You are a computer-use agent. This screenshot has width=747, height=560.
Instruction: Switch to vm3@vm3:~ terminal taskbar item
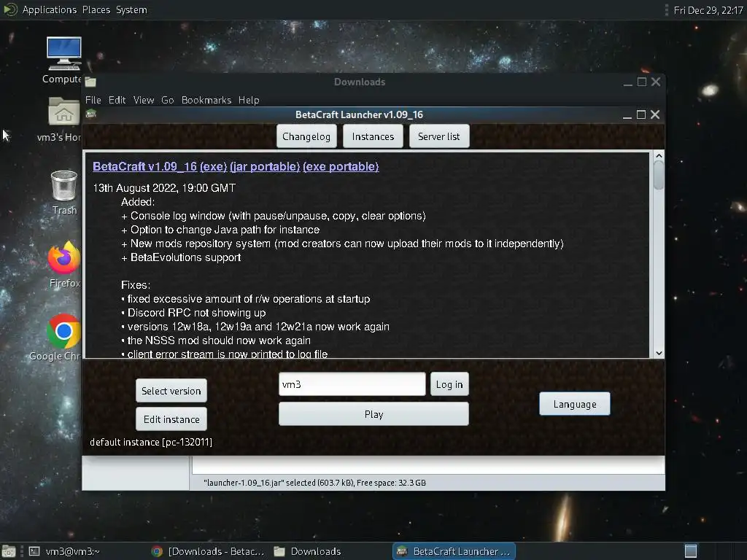64,551
